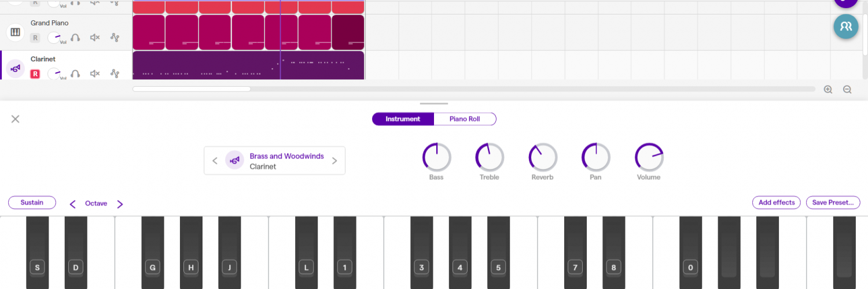Solo the Grand Piano track with headphones
This screenshot has width=868, height=289.
(75, 38)
